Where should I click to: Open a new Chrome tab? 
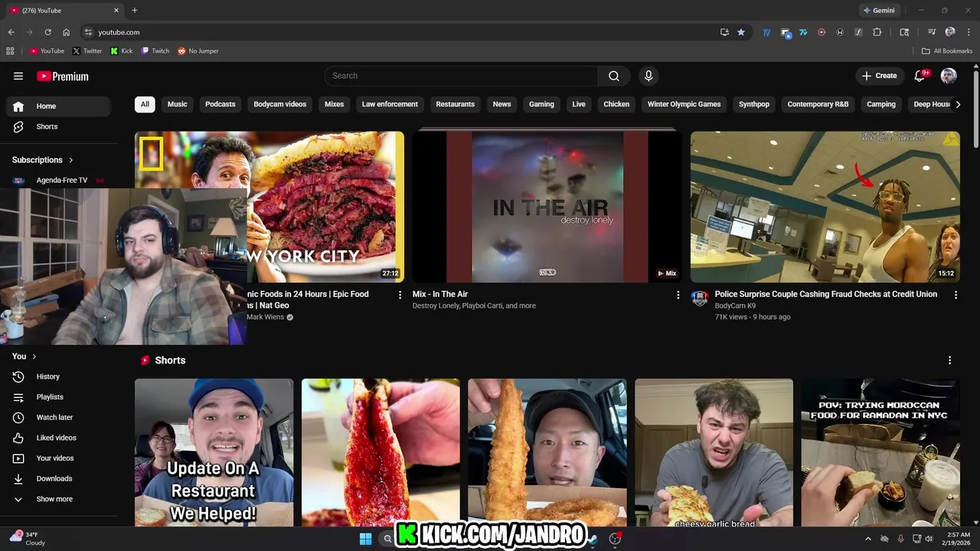(135, 11)
